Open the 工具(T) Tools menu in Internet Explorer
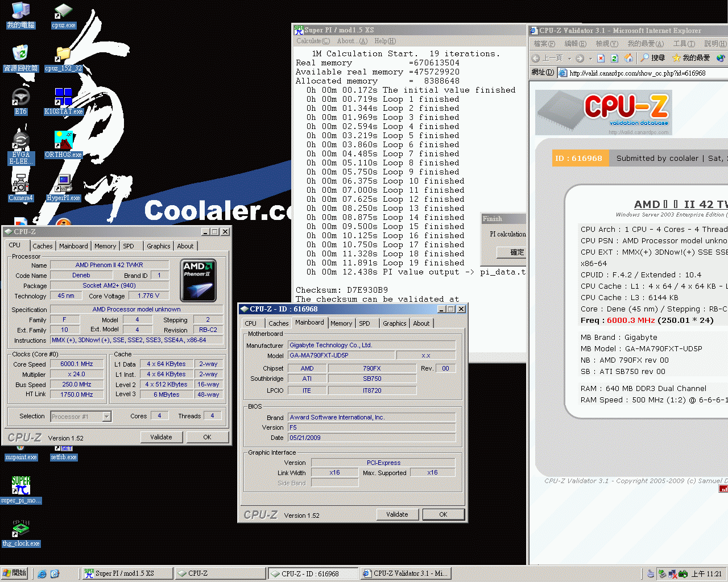 pyautogui.click(x=684, y=44)
